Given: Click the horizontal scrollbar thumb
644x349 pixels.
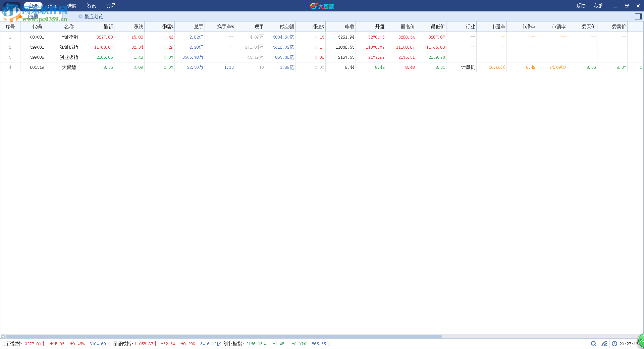Looking at the screenshot, I should pyautogui.click(x=224, y=336).
